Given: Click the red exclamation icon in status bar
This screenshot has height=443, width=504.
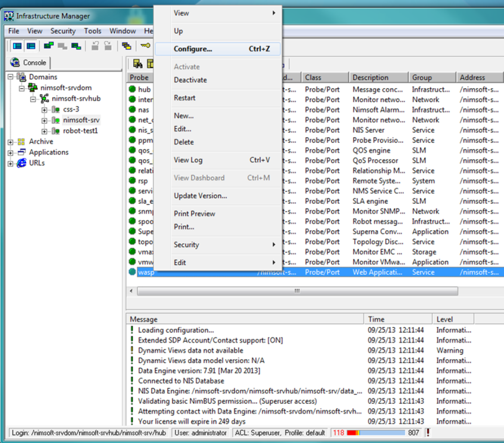Looking at the screenshot, I should (428, 432).
